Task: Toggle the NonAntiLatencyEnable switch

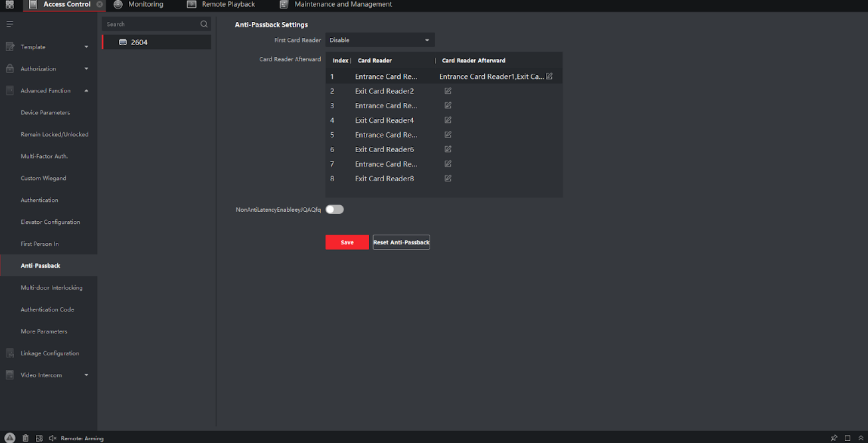Action: click(335, 210)
